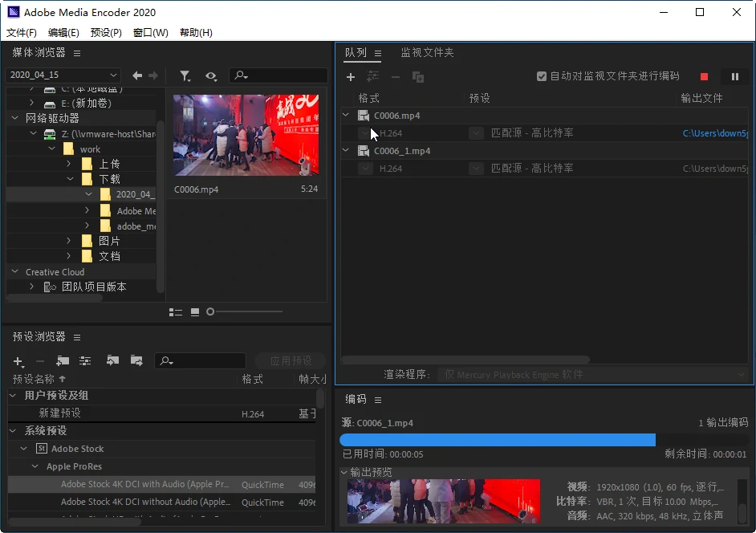Expand the 图片 folder in tree
Image resolution: width=756 pixels, height=533 pixels.
point(71,241)
